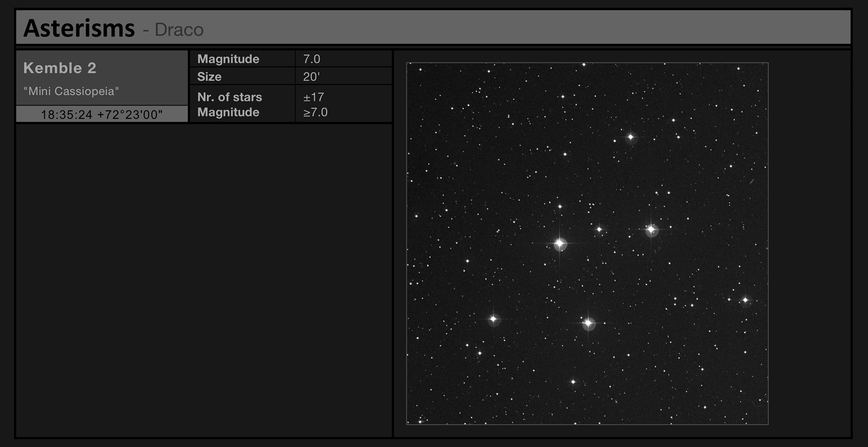Click the 'Draco' constellation subtitle
The image size is (868, 447).
point(179,30)
